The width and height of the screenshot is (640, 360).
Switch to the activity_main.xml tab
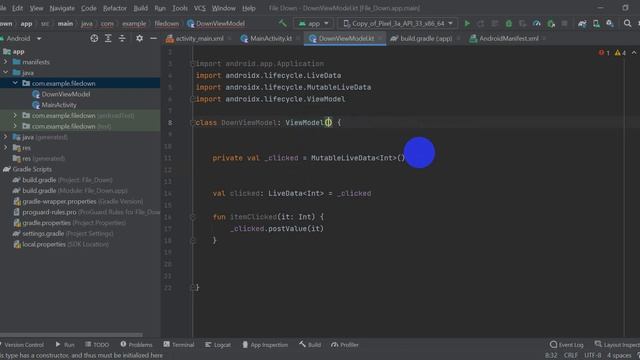199,38
